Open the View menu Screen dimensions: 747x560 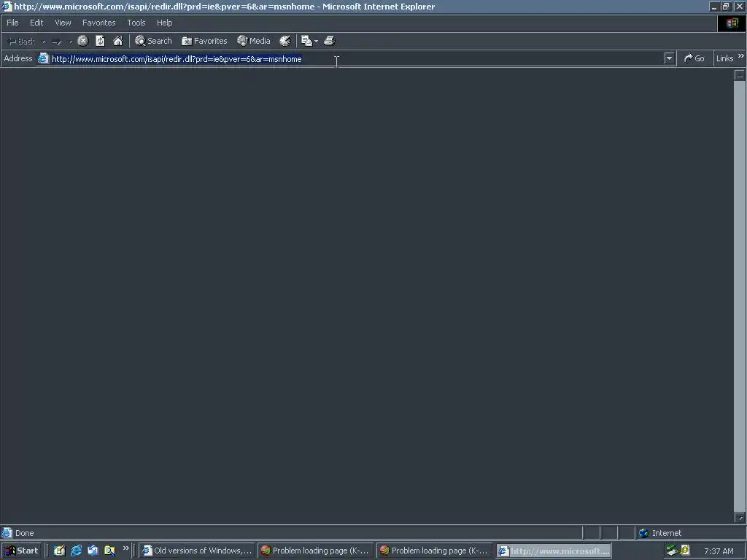(63, 23)
